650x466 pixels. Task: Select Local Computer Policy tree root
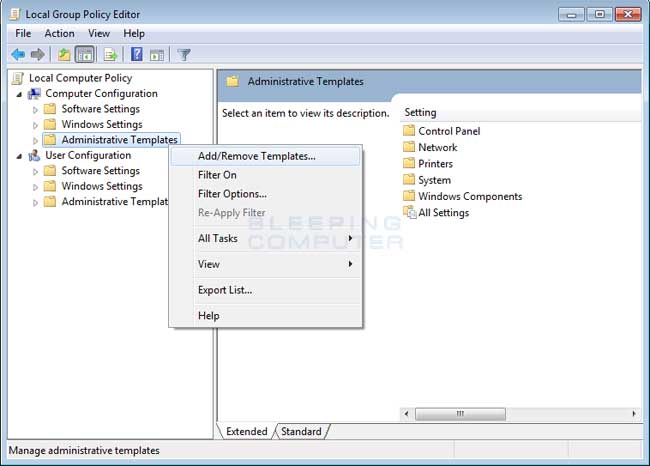[80, 78]
